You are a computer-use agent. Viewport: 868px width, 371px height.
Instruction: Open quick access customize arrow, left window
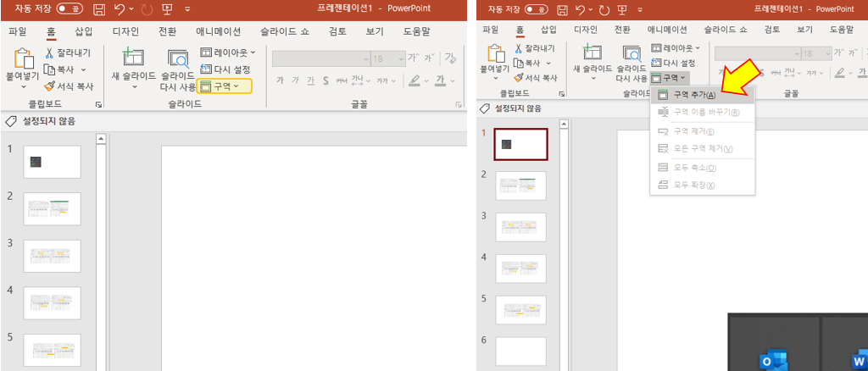[187, 8]
